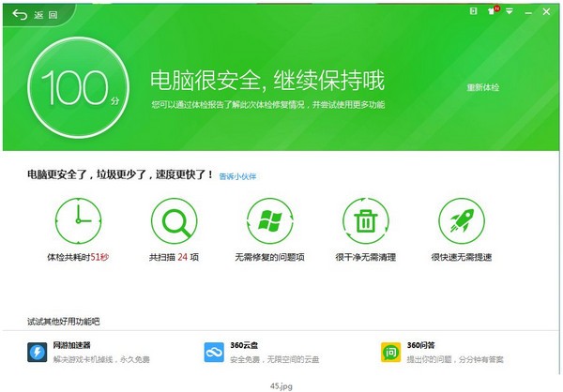Click the magnifier icon for scanned items
This screenshot has height=392, width=563.
(x=175, y=220)
